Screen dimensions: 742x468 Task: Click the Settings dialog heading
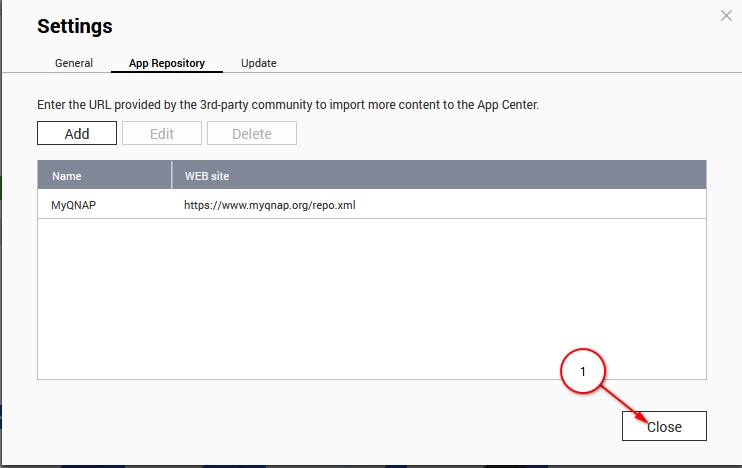(75, 26)
